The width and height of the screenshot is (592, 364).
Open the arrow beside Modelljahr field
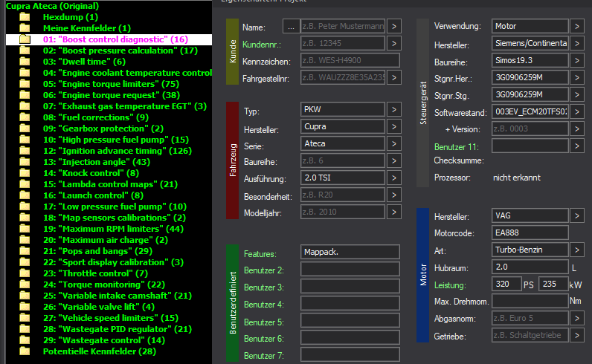coord(393,212)
